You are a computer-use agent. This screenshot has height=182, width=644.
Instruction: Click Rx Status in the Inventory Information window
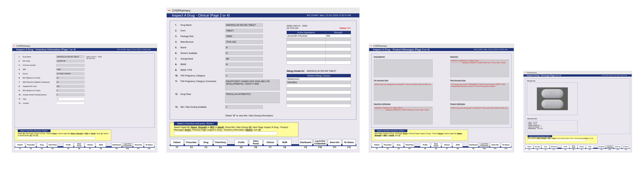149,145
